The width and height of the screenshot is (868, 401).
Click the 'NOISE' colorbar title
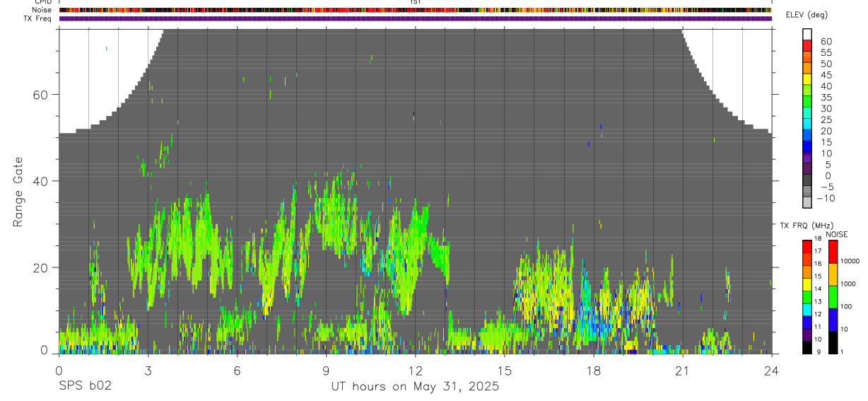[x=836, y=234]
